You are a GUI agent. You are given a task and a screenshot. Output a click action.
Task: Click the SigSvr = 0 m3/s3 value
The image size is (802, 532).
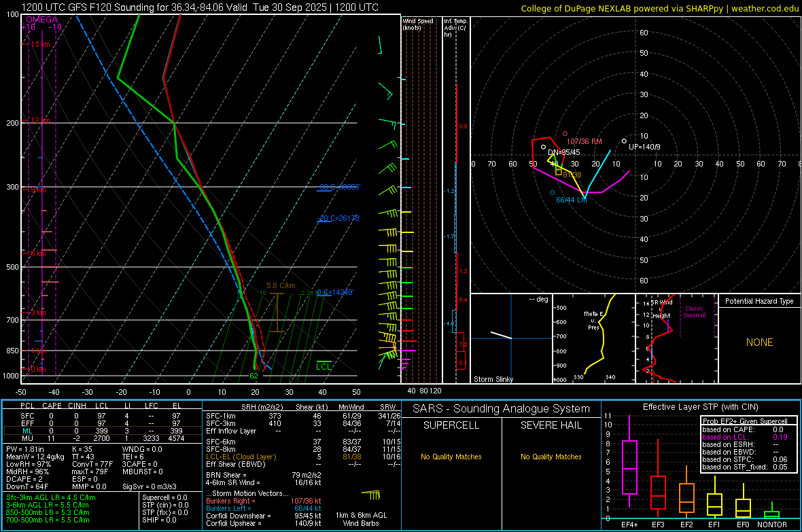tap(150, 487)
